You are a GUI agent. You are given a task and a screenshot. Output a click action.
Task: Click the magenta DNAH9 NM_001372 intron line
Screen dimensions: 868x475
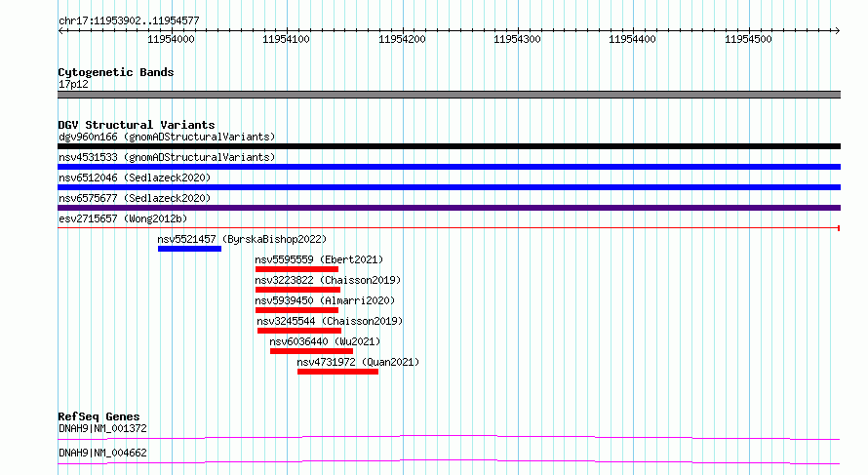click(x=449, y=437)
